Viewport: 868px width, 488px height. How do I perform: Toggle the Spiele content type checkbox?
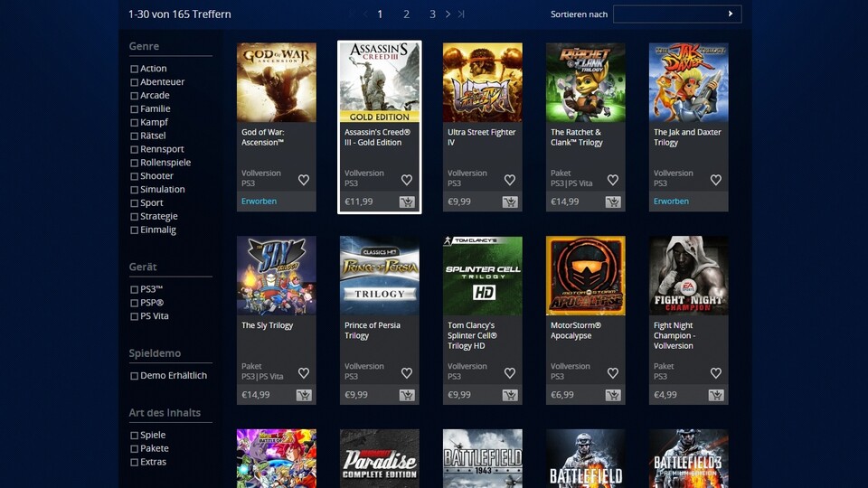(x=134, y=436)
